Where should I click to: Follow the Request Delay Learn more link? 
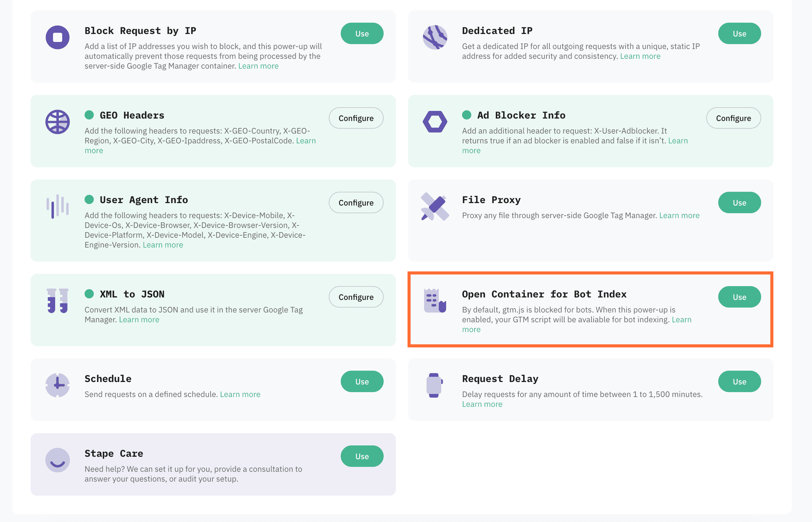(x=482, y=404)
